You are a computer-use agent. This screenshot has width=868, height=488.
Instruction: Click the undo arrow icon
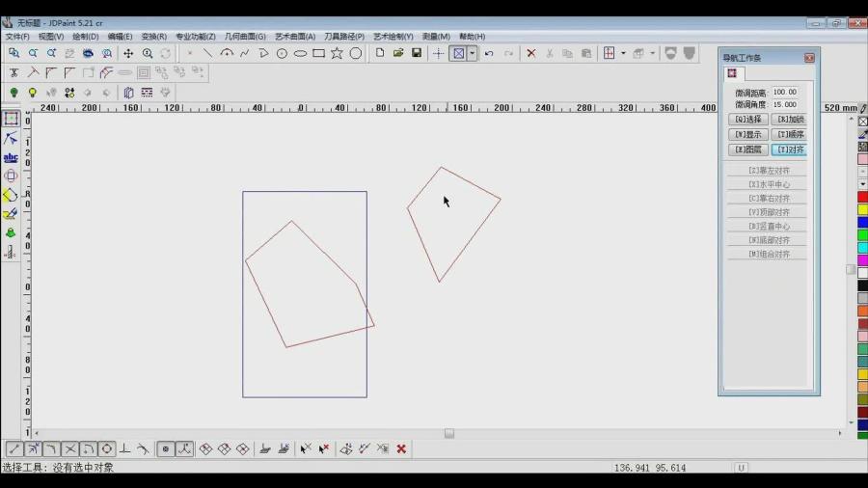(x=489, y=54)
